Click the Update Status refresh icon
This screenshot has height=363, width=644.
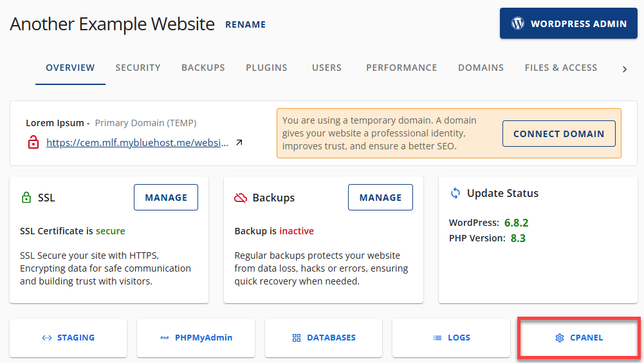pos(455,193)
